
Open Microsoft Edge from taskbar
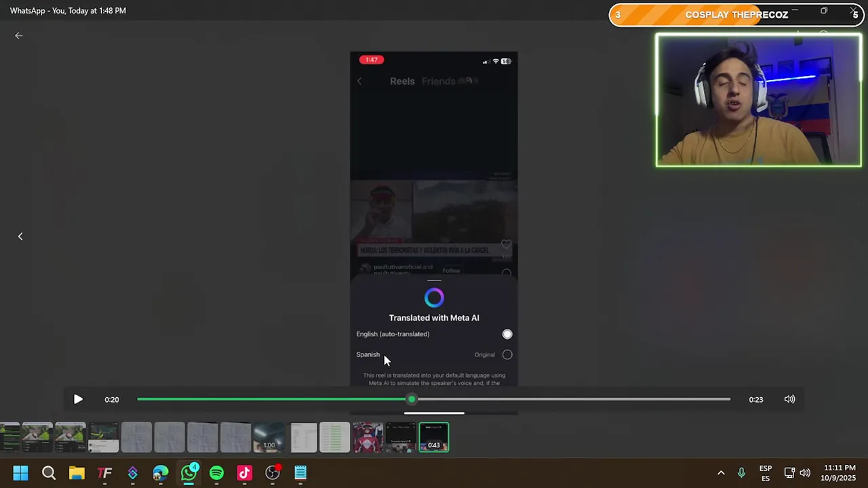pos(161,473)
